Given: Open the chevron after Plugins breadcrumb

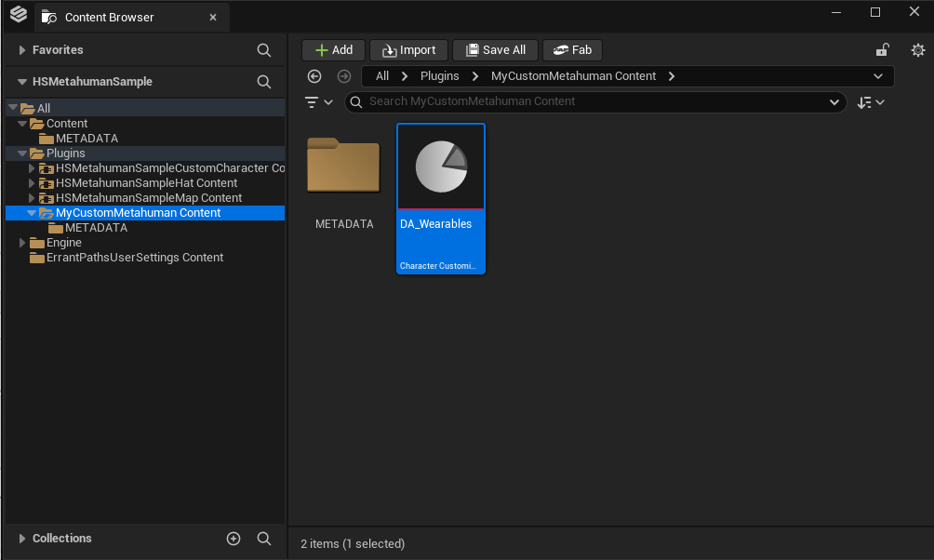Looking at the screenshot, I should [x=475, y=76].
